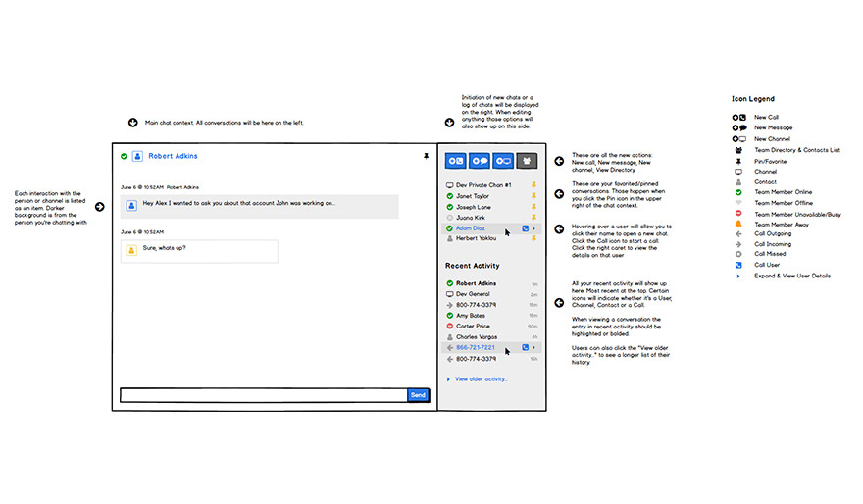Select Janet Taylor from pinned conversations

pos(472,196)
